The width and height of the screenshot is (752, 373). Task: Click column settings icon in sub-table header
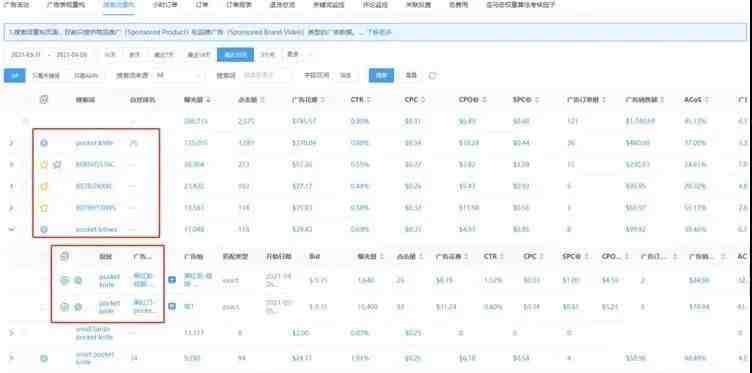(x=64, y=256)
